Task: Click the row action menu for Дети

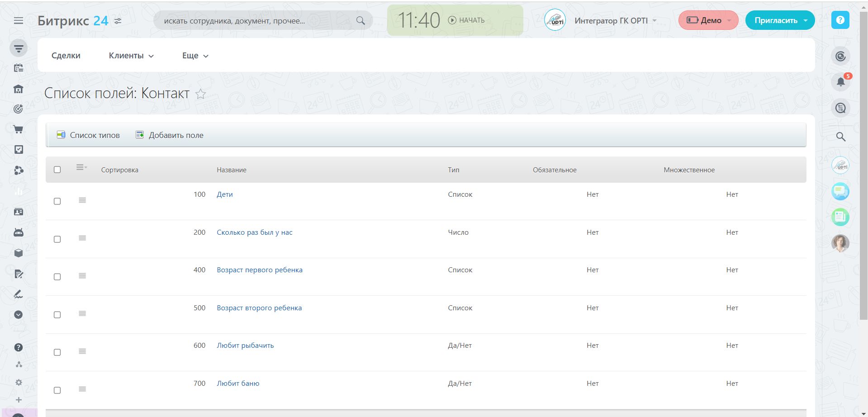Action: [82, 200]
